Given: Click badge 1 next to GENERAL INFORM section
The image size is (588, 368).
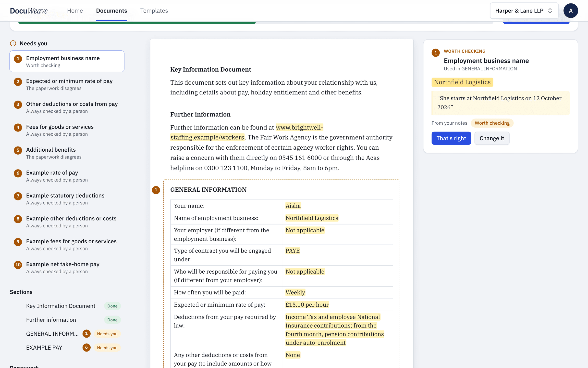Looking at the screenshot, I should tap(86, 333).
